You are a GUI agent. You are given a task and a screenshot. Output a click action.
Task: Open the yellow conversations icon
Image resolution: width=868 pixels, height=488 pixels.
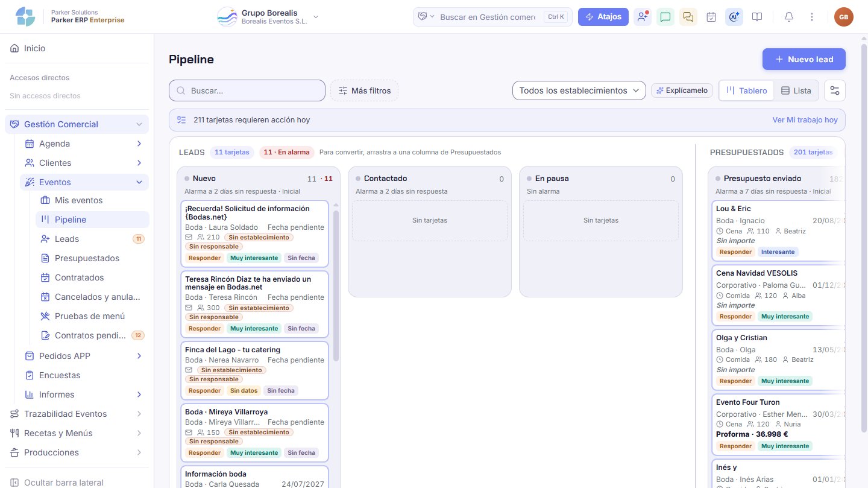[688, 17]
